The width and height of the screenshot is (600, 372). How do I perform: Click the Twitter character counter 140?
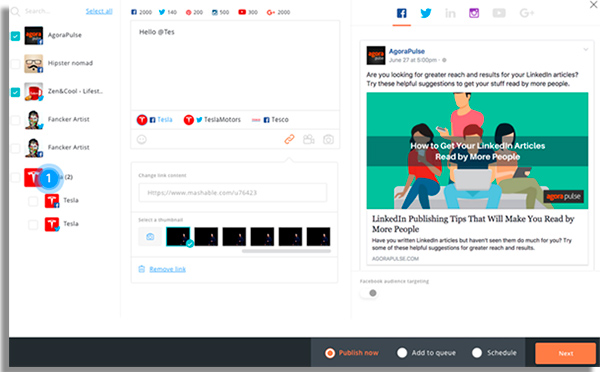[x=168, y=12]
